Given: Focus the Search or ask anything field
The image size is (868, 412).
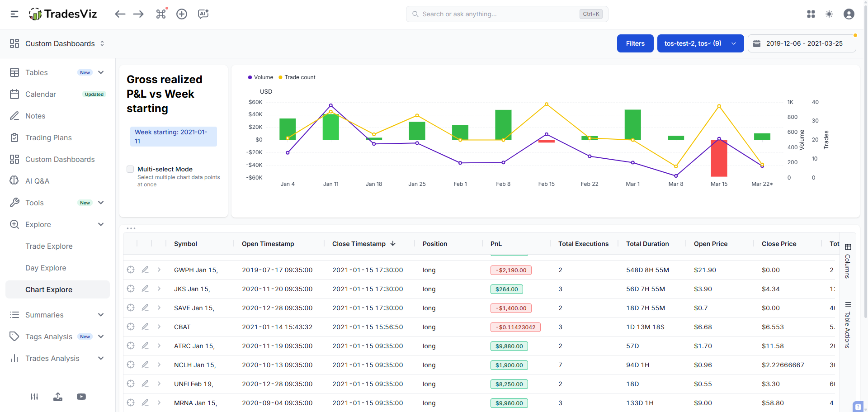Looking at the screenshot, I should click(x=507, y=14).
